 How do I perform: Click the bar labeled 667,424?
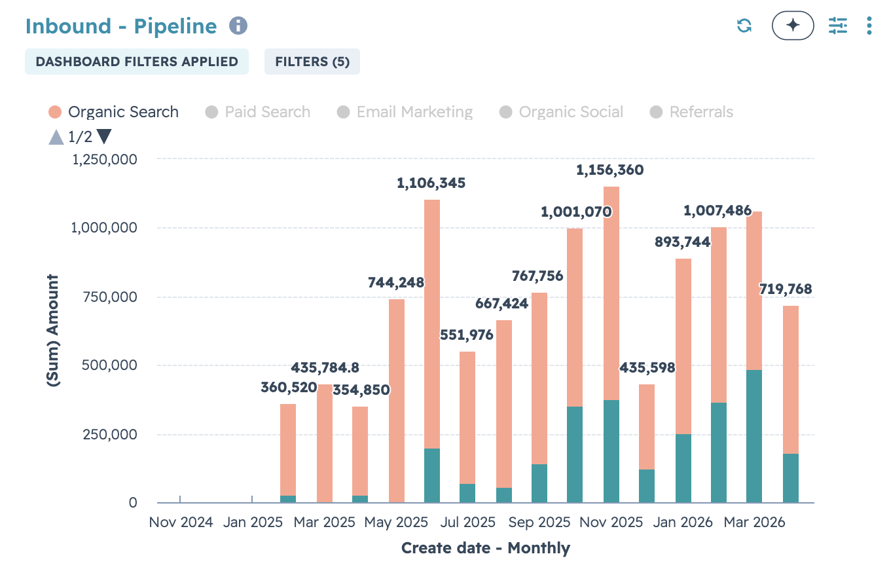point(504,411)
